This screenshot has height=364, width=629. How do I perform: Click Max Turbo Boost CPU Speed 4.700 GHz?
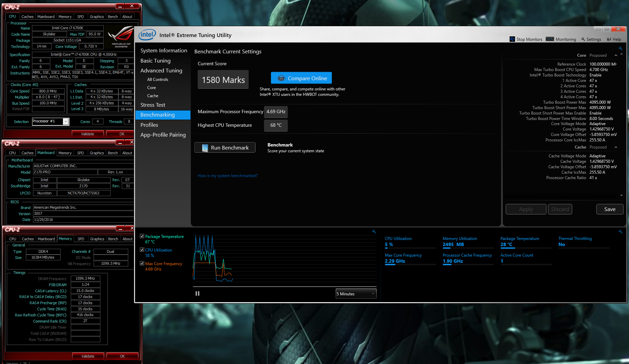[x=599, y=70]
